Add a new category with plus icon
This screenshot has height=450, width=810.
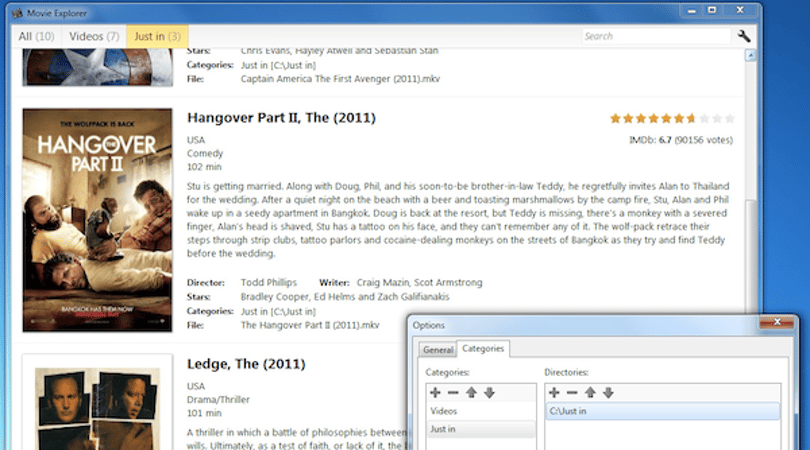pos(435,393)
